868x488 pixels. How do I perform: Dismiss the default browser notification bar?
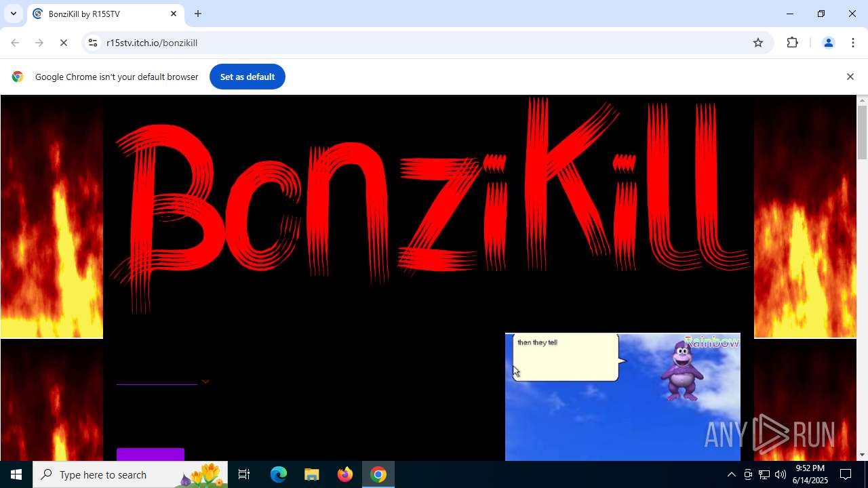pyautogui.click(x=850, y=77)
